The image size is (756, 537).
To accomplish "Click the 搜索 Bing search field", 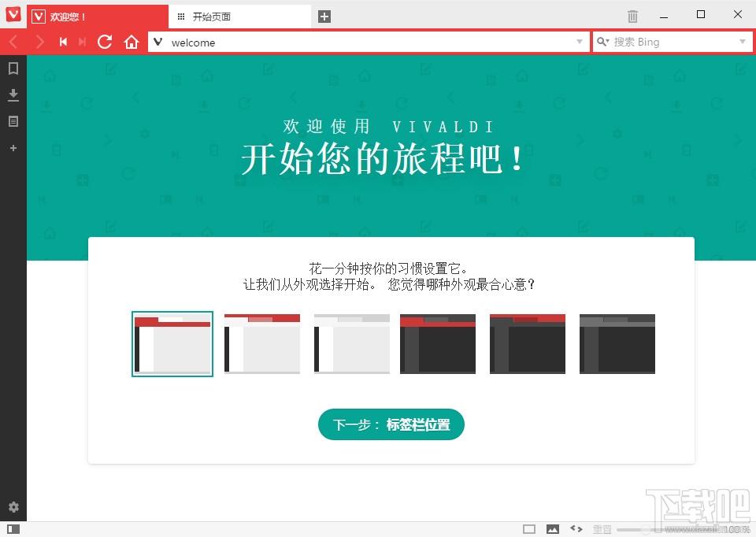I will pos(673,42).
